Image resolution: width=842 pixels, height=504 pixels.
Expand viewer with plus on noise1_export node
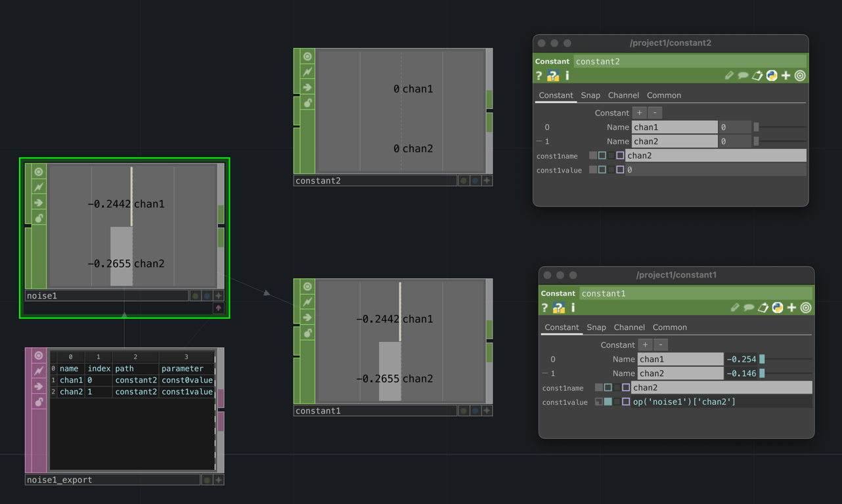(219, 480)
